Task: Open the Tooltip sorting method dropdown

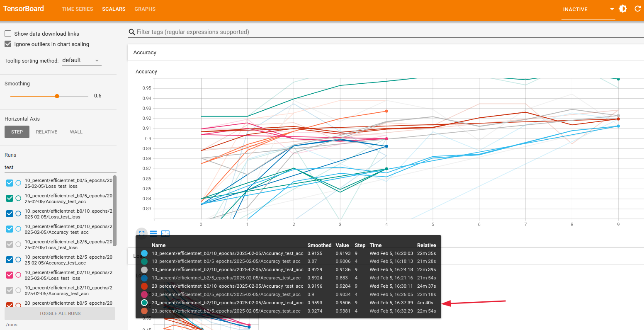Action: 81,61
